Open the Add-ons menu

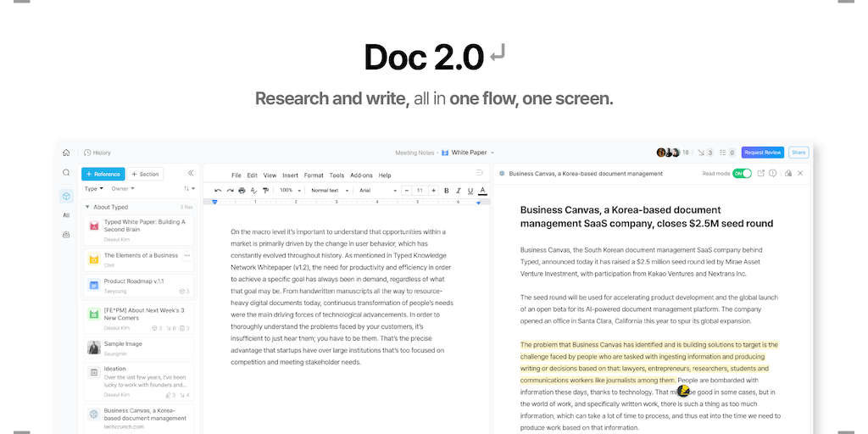pyautogui.click(x=361, y=175)
